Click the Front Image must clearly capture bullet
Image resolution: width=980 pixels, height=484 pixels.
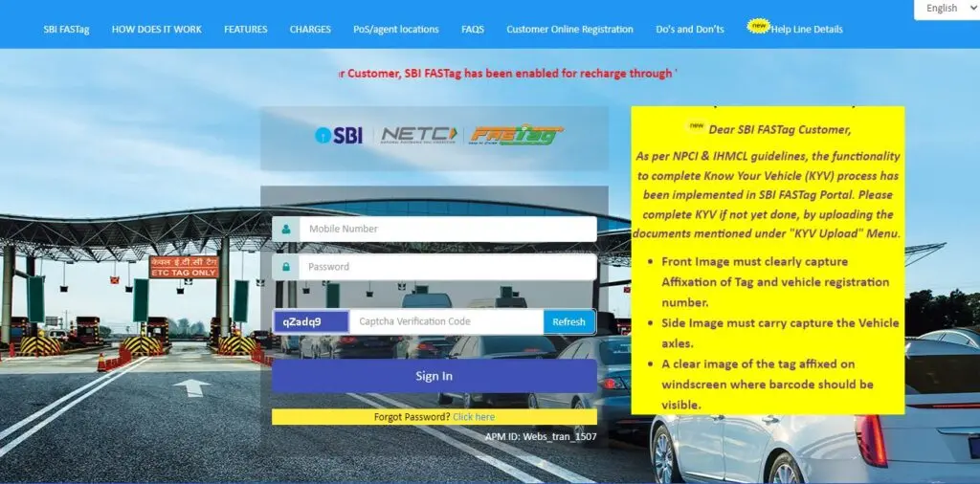pyautogui.click(x=775, y=281)
